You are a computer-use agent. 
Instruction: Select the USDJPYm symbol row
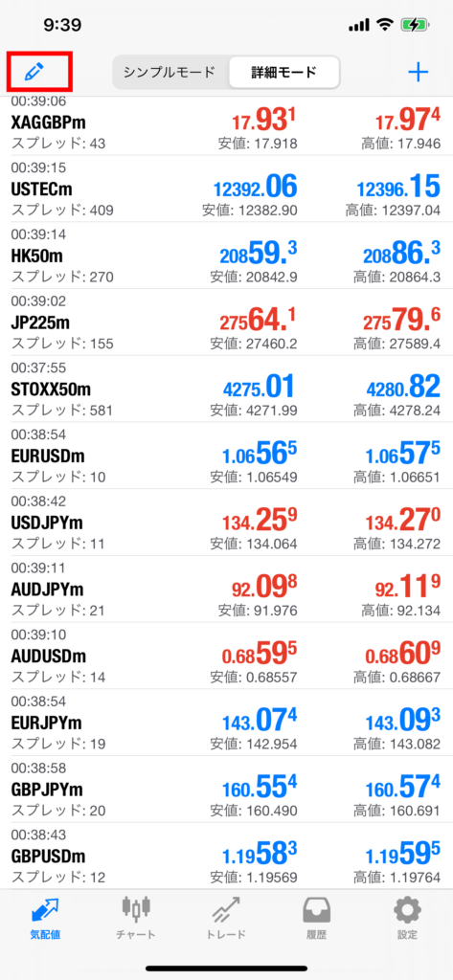pyautogui.click(x=226, y=523)
